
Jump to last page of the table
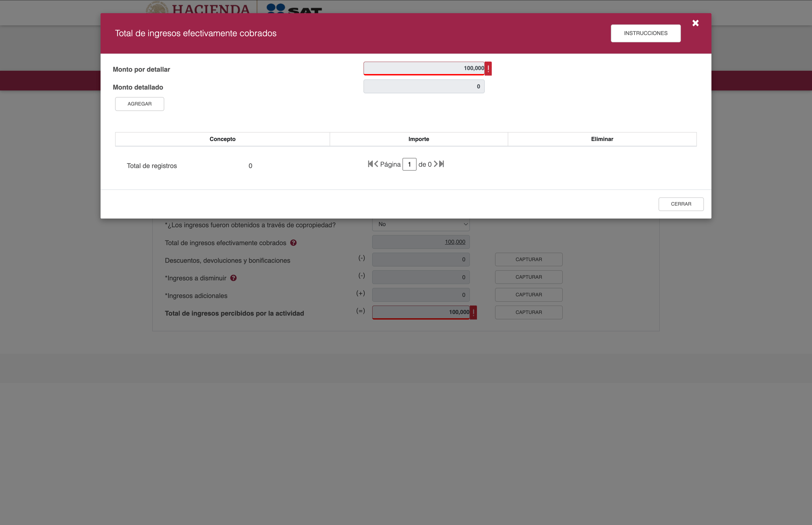pos(442,164)
